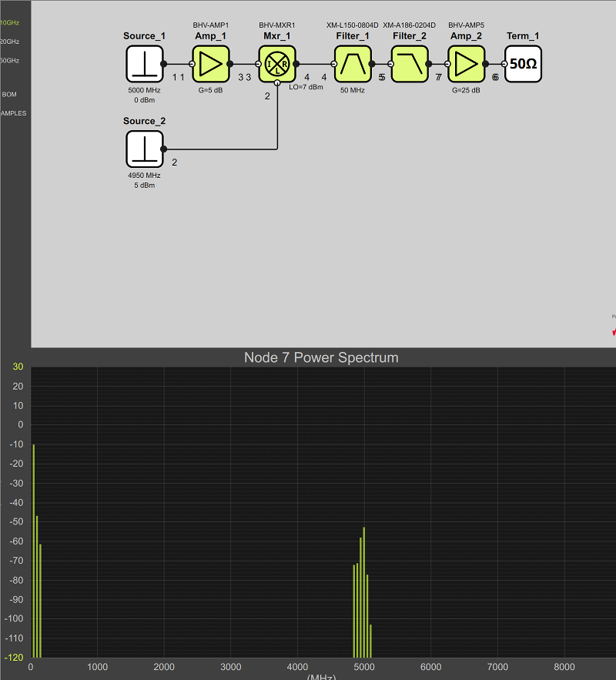Select the Source_1 signal source block

tap(145, 64)
